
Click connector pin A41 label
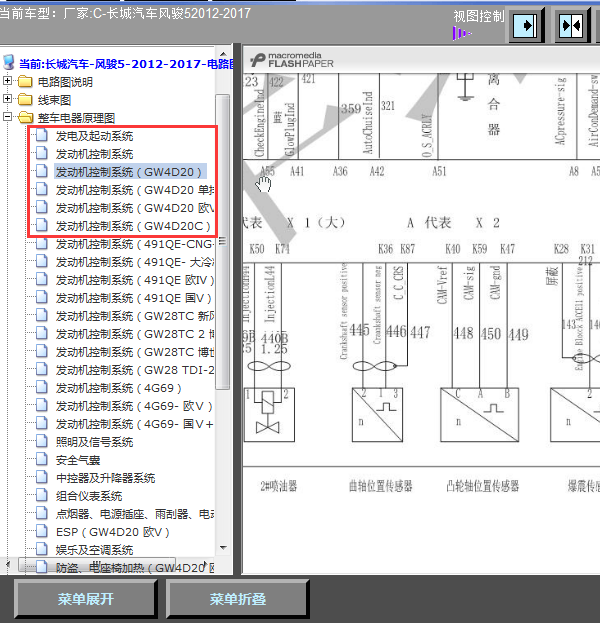pos(297,172)
